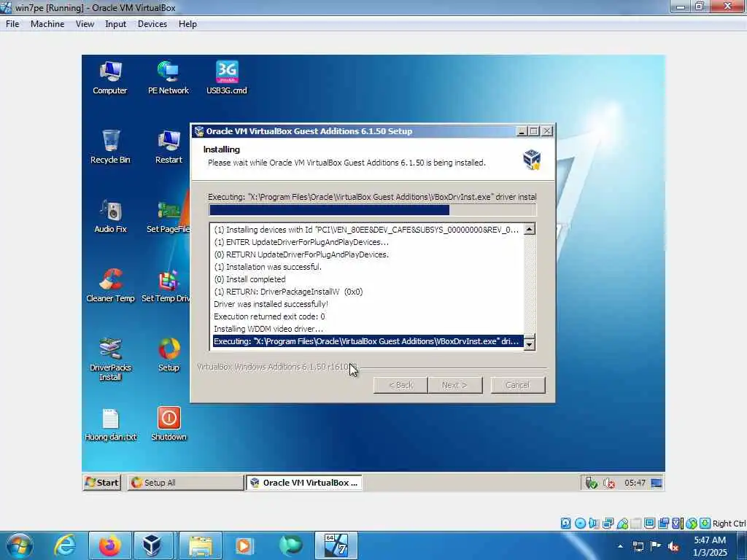This screenshot has width=747, height=560.
Task: Click the Set Temp Drive desktop icon
Action: [166, 285]
